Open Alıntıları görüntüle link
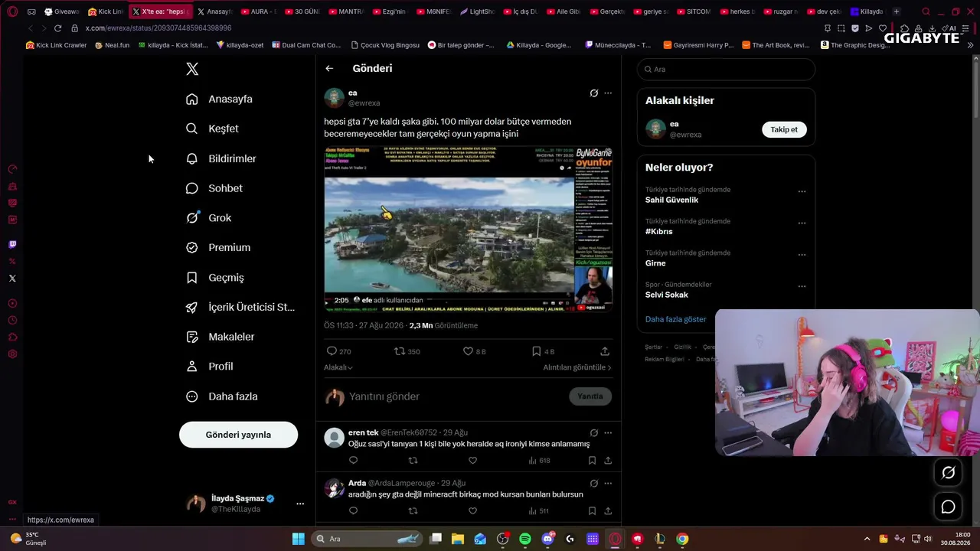Viewport: 980px width, 551px height. point(577,367)
